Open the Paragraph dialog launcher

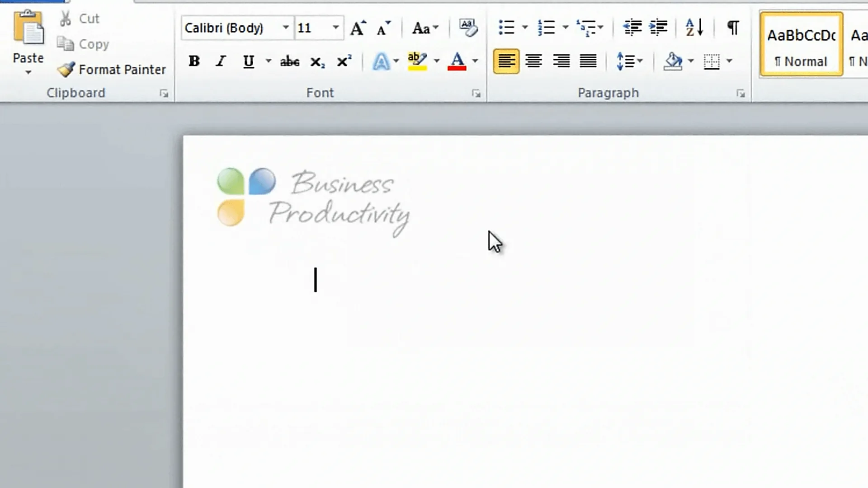[741, 94]
